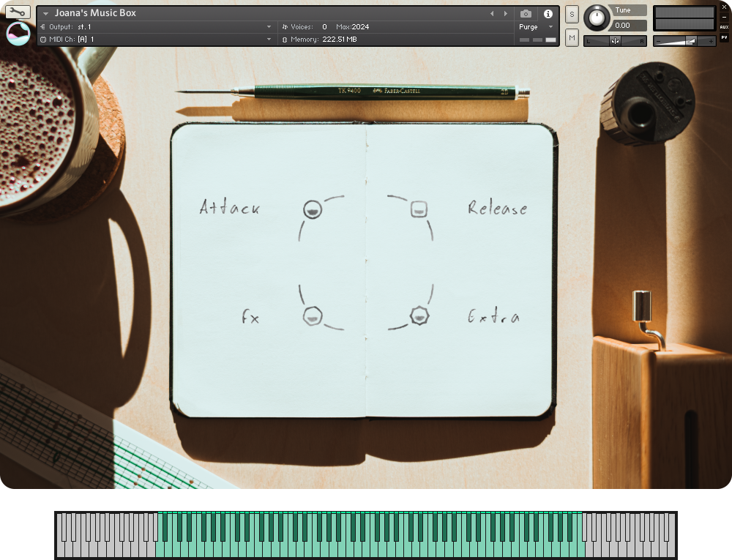Collapse the Joana's Music Box header
732x560 pixels.
coord(45,13)
